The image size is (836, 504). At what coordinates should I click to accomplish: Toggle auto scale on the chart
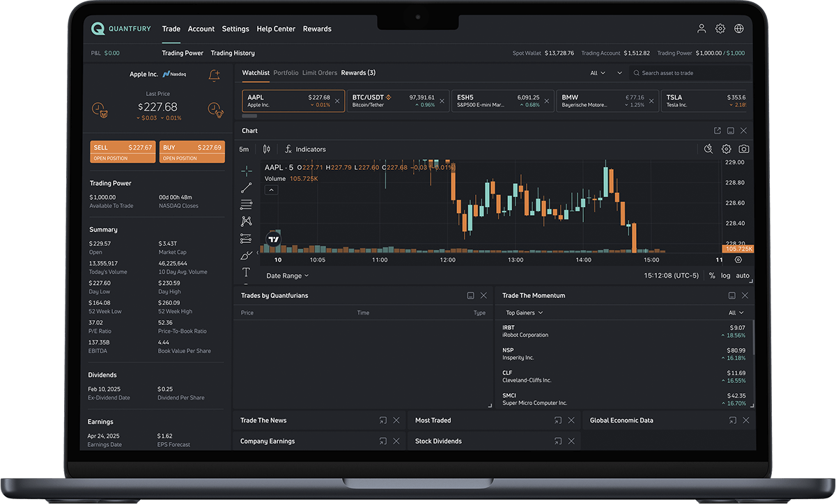click(743, 276)
